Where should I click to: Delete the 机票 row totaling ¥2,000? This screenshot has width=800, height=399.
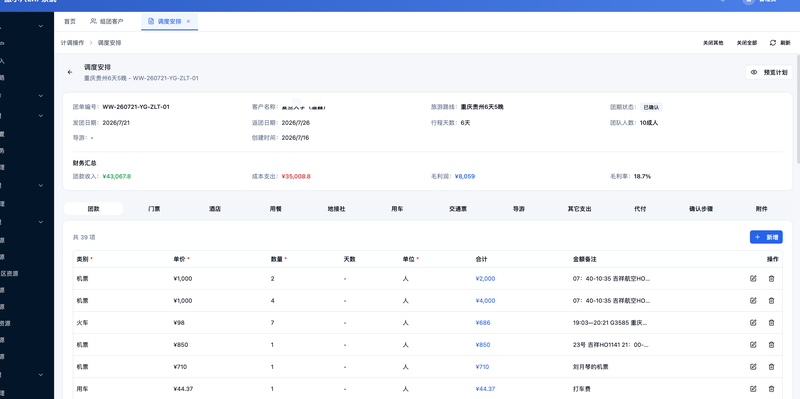(771, 279)
